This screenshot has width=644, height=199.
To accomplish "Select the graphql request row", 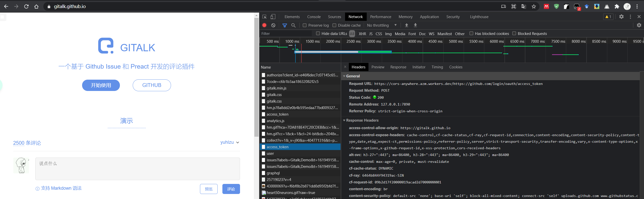I will [x=300, y=173].
